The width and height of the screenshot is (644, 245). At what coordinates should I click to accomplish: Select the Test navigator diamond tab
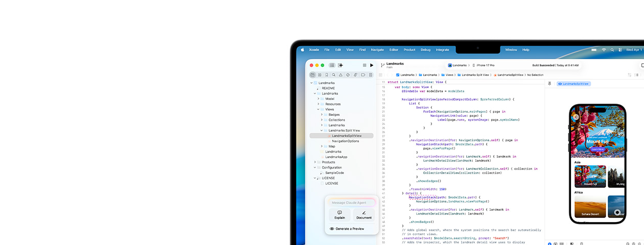348,75
